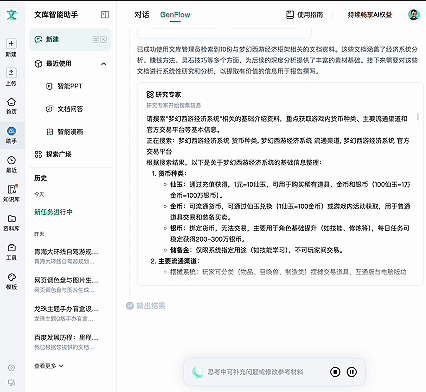Expand 查看更多 history list
This screenshot has width=426, height=392.
click(x=49, y=366)
